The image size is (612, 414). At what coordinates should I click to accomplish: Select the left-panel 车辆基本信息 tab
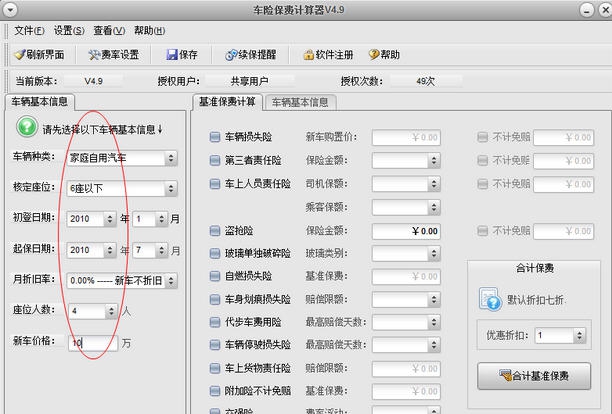[39, 102]
